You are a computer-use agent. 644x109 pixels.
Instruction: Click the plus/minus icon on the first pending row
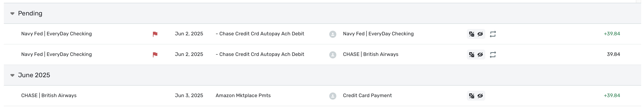(471, 34)
